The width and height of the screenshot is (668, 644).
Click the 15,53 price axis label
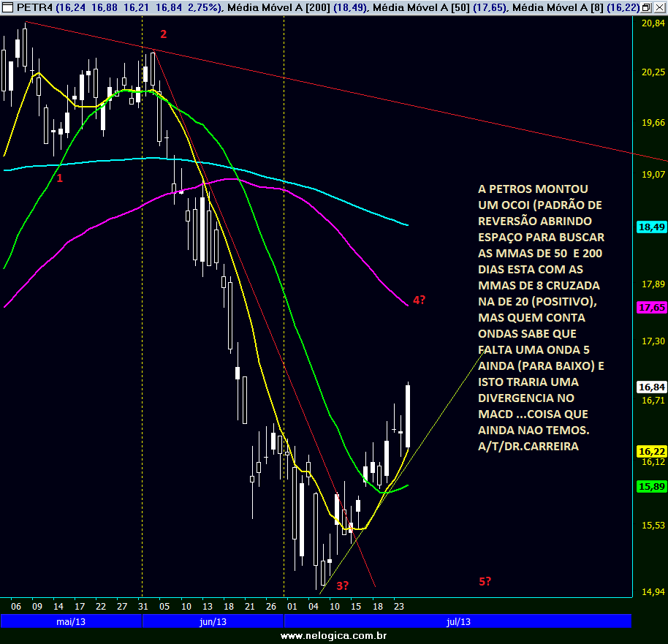coord(653,526)
